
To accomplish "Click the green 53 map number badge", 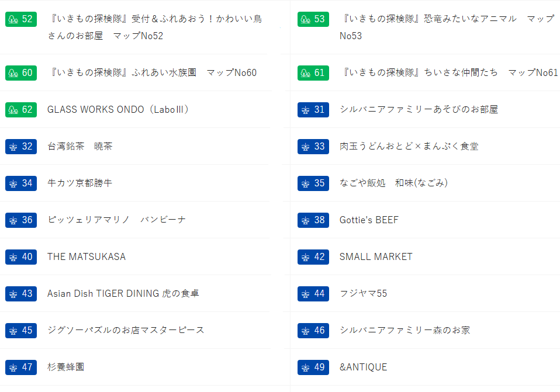I will coord(313,19).
